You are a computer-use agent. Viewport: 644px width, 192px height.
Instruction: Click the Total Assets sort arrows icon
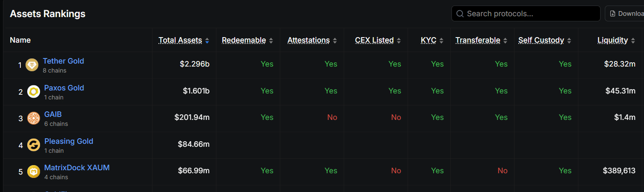207,41
